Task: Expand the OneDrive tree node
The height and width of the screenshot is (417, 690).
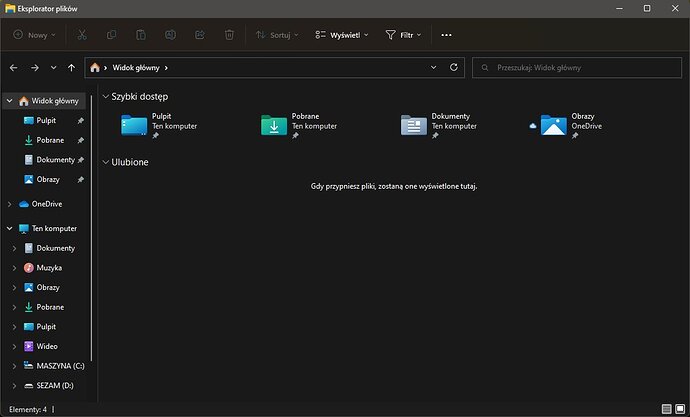Action: (9, 204)
